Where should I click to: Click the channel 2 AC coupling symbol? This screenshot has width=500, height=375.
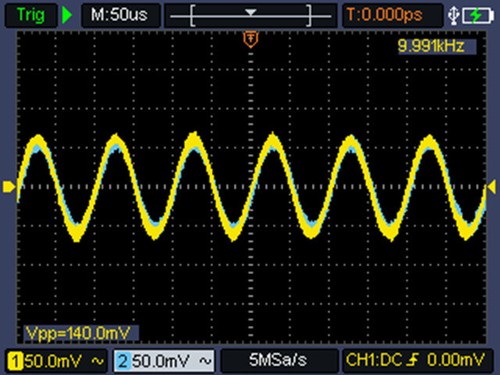tap(206, 361)
